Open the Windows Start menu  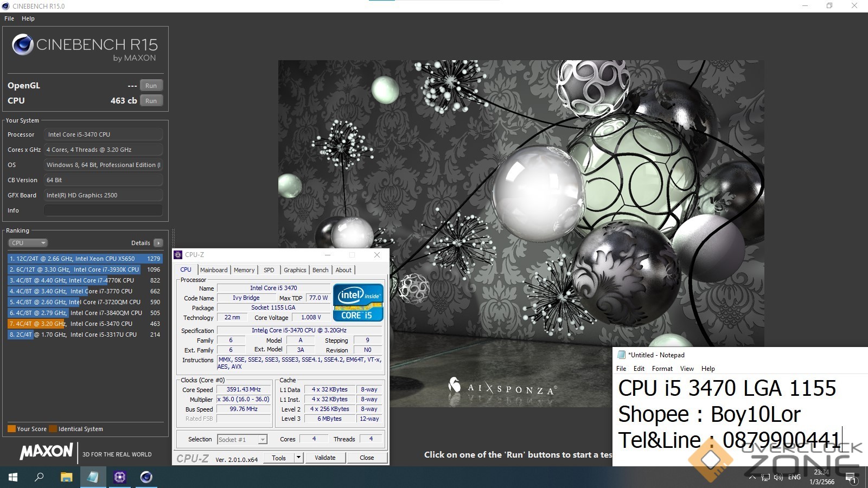13,477
